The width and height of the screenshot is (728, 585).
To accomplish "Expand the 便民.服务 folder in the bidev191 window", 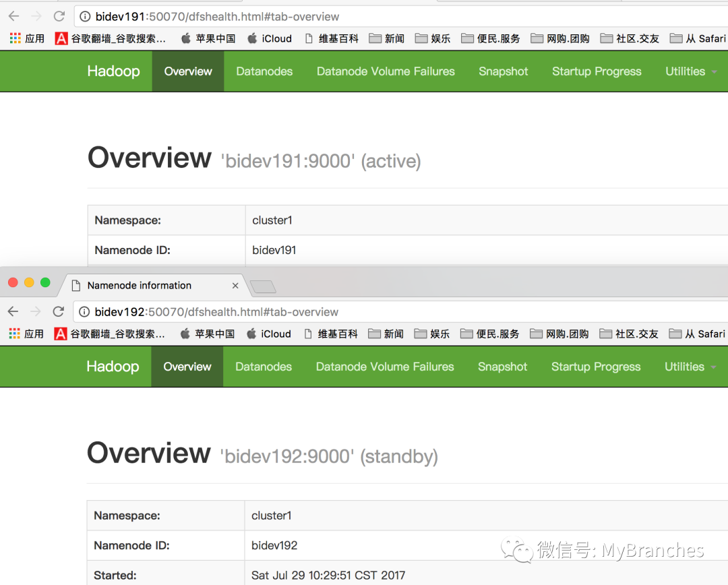I will click(491, 38).
